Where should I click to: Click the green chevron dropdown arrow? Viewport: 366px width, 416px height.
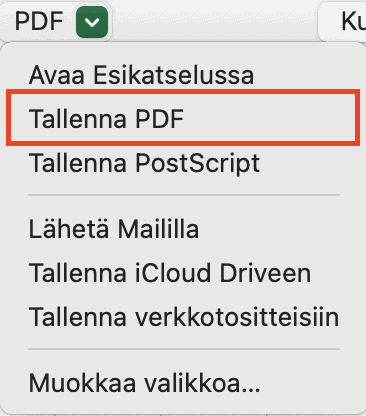(92, 22)
